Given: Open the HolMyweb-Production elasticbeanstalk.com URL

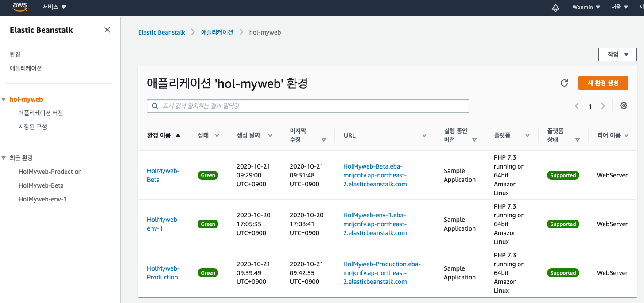Looking at the screenshot, I should tap(382, 273).
